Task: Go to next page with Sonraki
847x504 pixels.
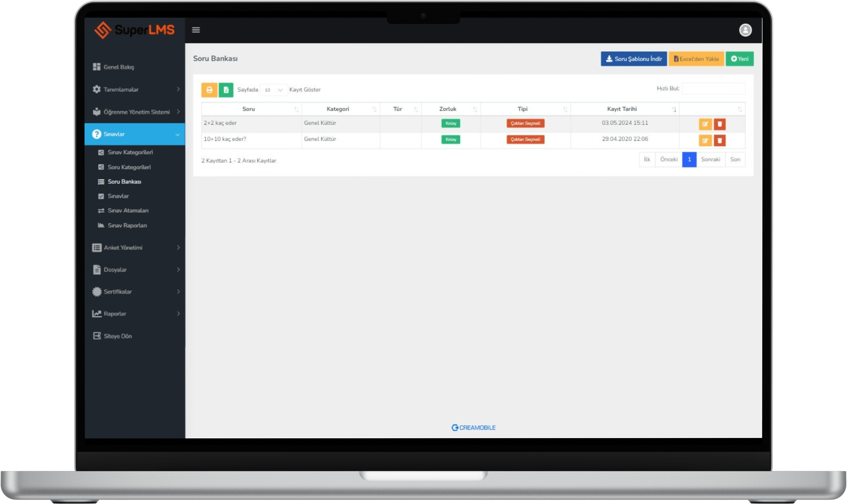Action: point(710,159)
